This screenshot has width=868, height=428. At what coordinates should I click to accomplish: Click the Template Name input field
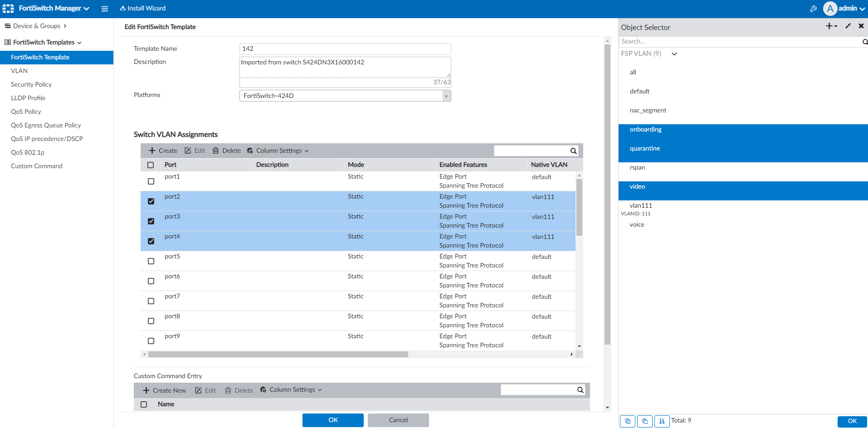[345, 49]
